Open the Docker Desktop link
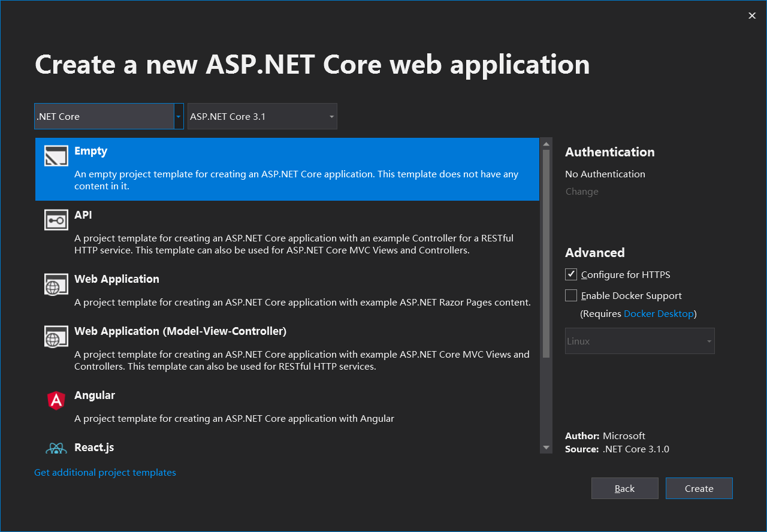The image size is (767, 532). pos(659,313)
